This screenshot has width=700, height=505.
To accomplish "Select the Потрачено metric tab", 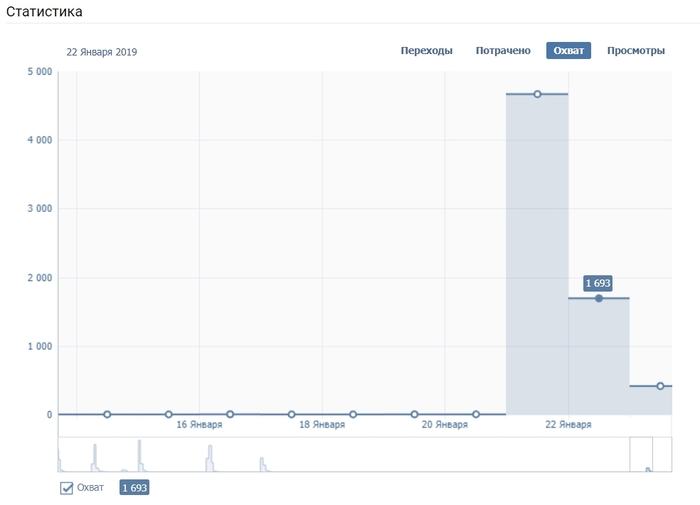I will click(503, 51).
